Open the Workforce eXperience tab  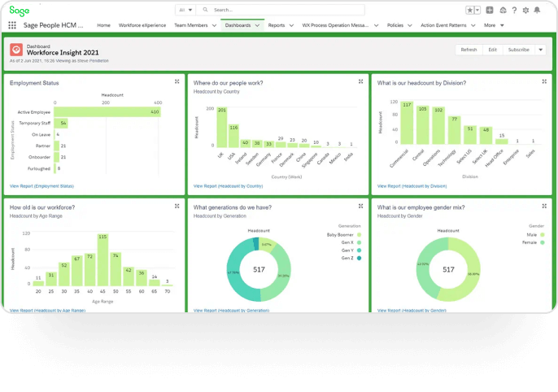(142, 25)
